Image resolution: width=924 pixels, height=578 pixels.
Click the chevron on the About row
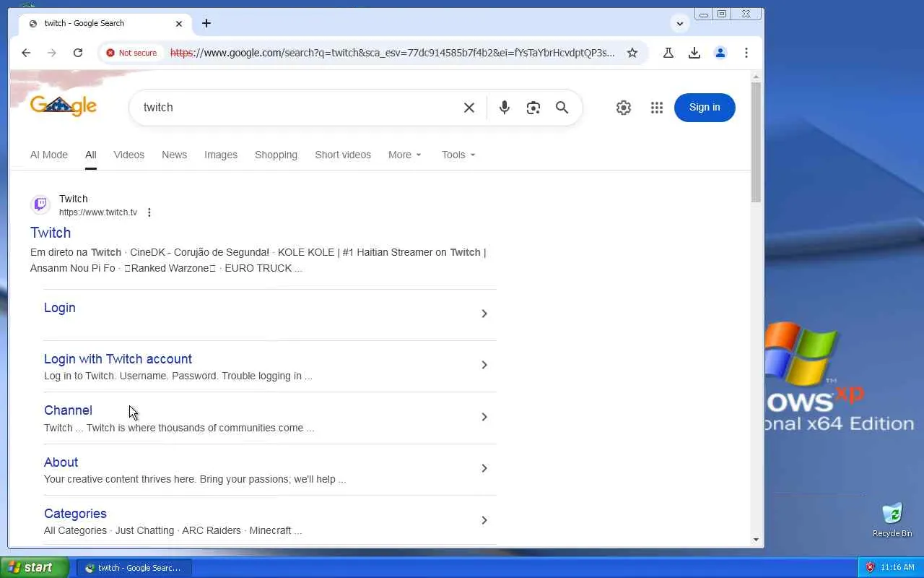pos(484,468)
